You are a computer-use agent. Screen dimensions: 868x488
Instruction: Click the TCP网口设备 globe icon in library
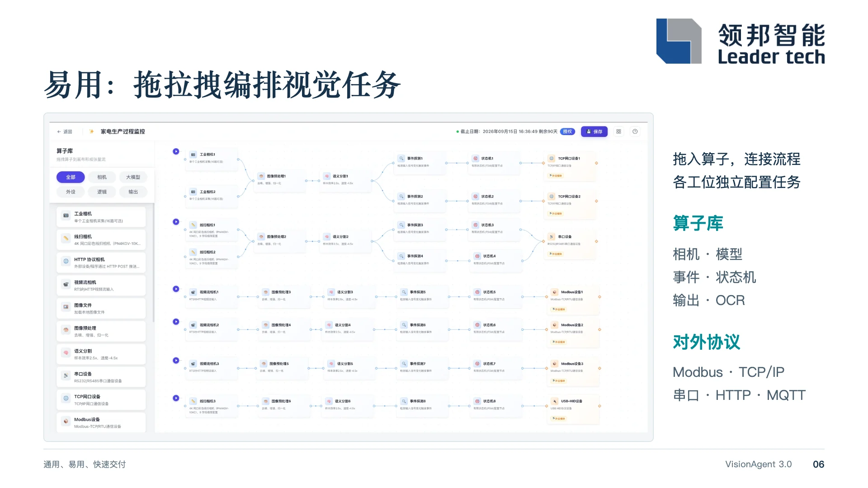[66, 398]
